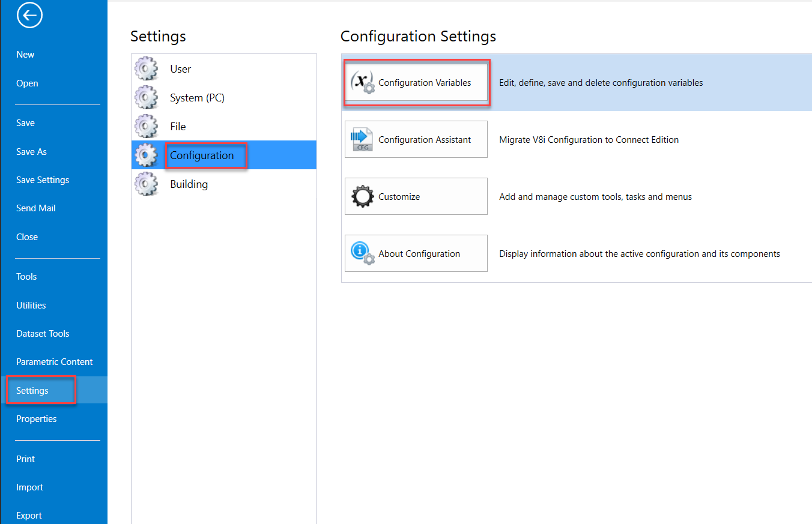
Task: Click the User settings gear icon
Action: 146,69
